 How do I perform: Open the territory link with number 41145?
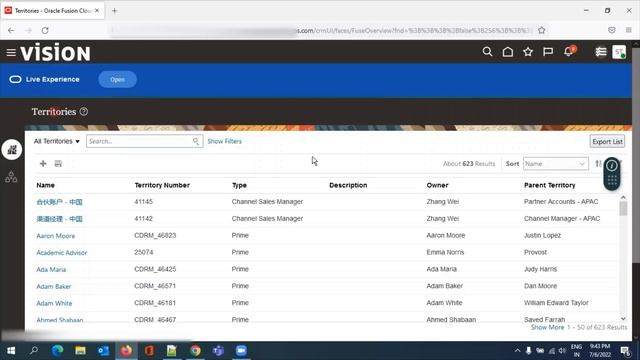(x=59, y=202)
